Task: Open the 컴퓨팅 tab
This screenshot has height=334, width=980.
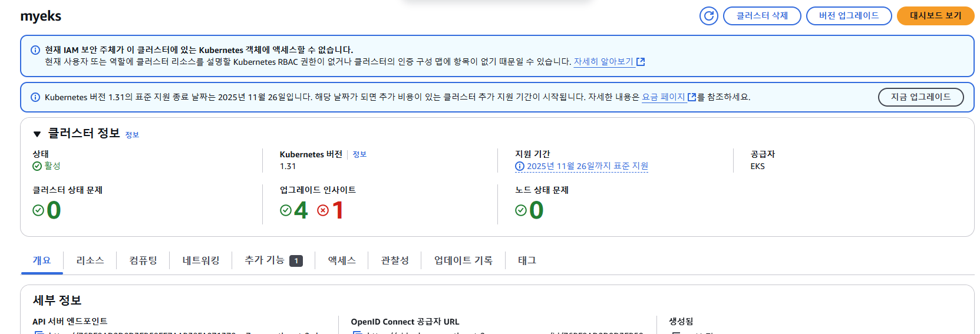Action: (x=143, y=260)
